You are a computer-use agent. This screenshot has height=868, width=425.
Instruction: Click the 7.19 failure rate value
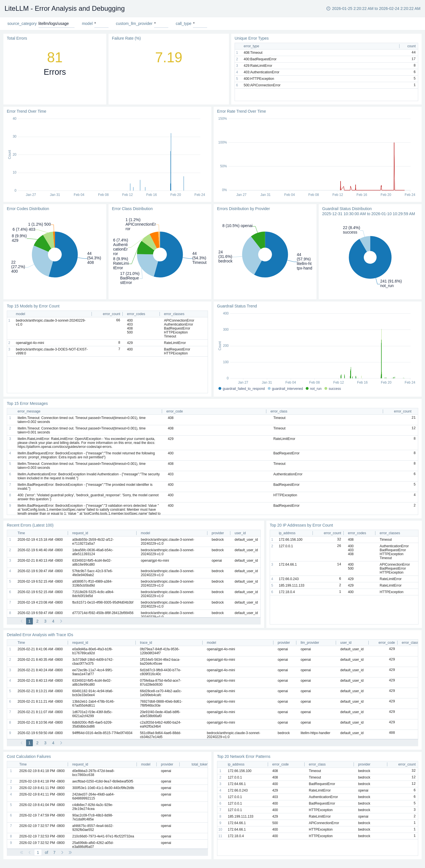tap(169, 57)
